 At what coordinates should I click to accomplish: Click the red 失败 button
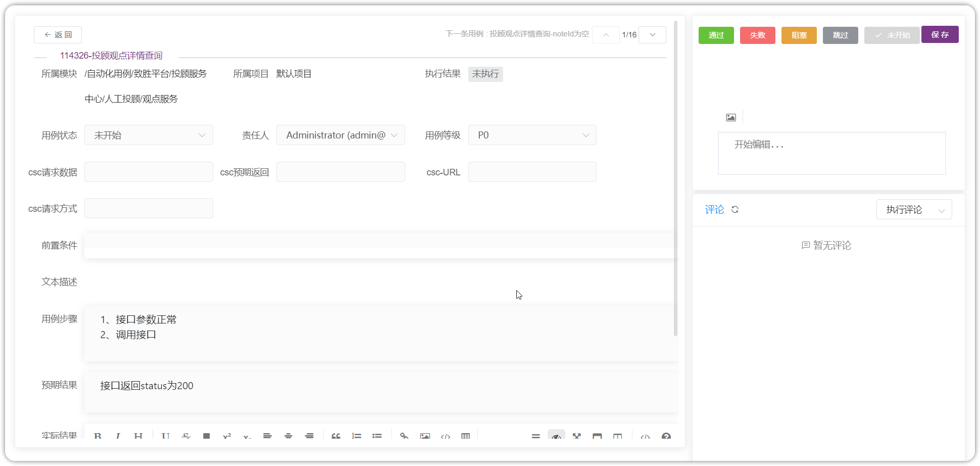point(758,35)
